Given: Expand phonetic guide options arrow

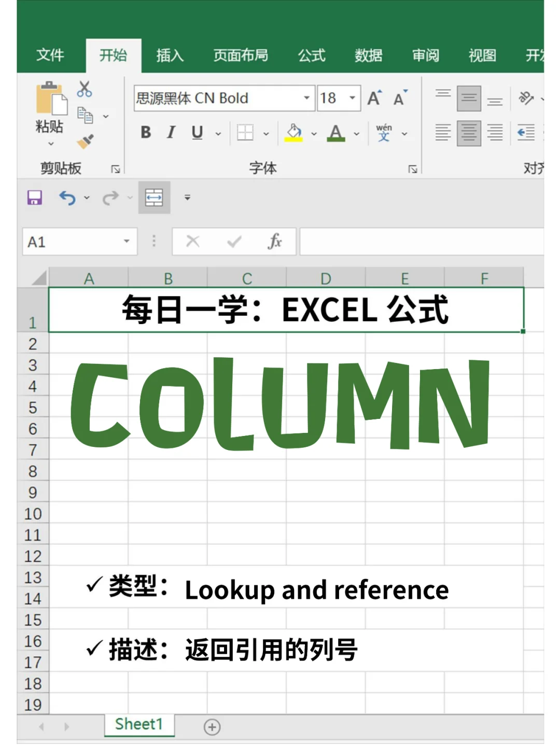Looking at the screenshot, I should 404,134.
